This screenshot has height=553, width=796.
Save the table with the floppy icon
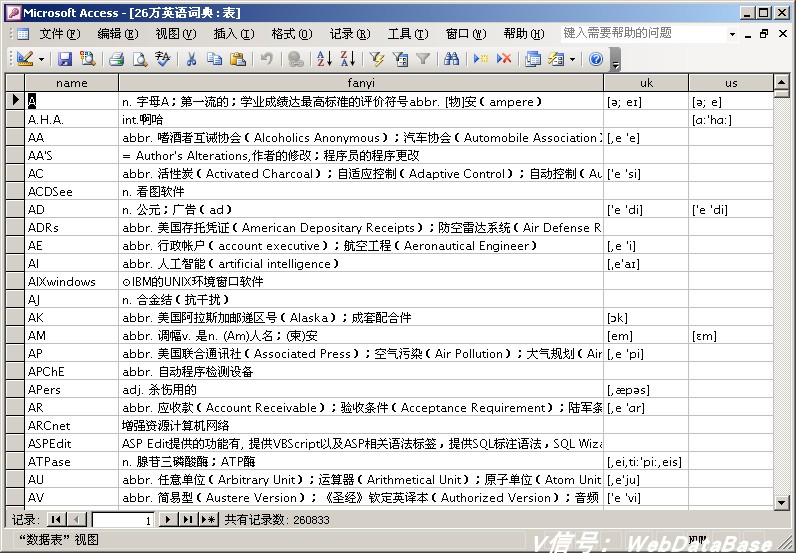point(64,59)
